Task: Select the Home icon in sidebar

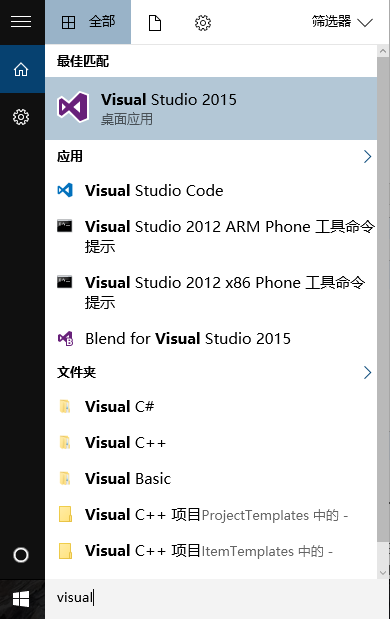Action: click(x=21, y=69)
